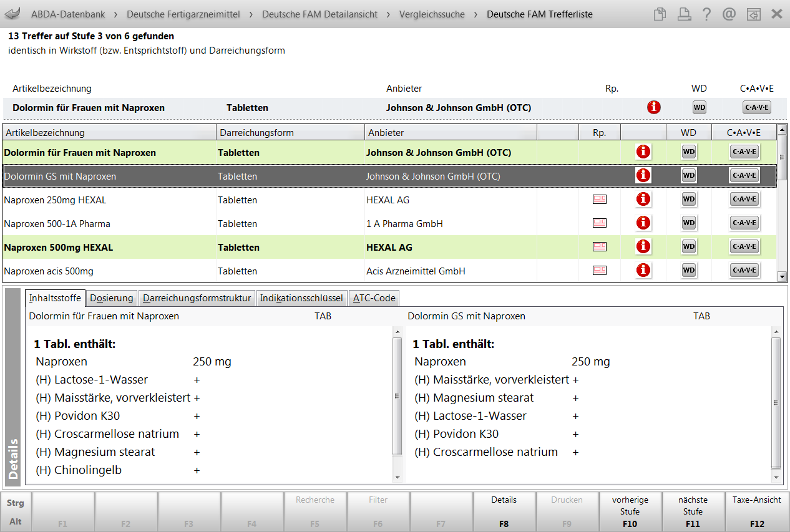Select the Naproxen 500-1A Pharma row name
The image size is (790, 532).
click(57, 224)
